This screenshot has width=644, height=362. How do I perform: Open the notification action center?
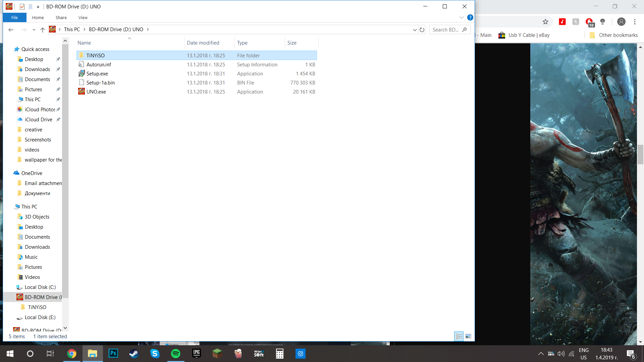631,354
